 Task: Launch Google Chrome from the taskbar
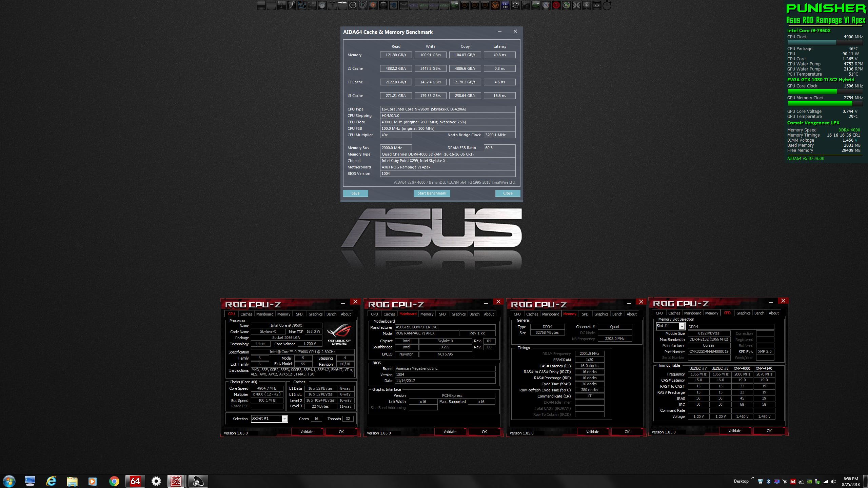tap(114, 481)
